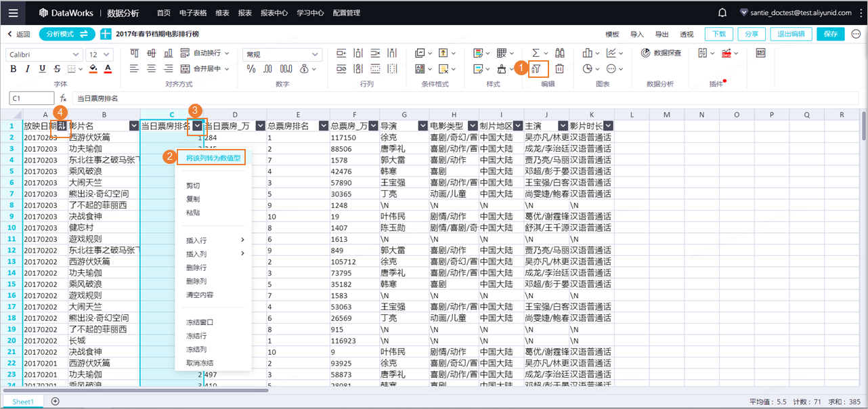This screenshot has width=868, height=409.
Task: Click the rightmost plugin table icon
Action: click(x=760, y=53)
